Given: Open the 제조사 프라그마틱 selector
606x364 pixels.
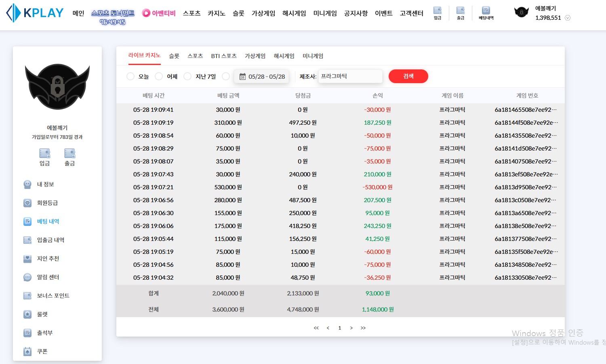Looking at the screenshot, I should [x=350, y=76].
